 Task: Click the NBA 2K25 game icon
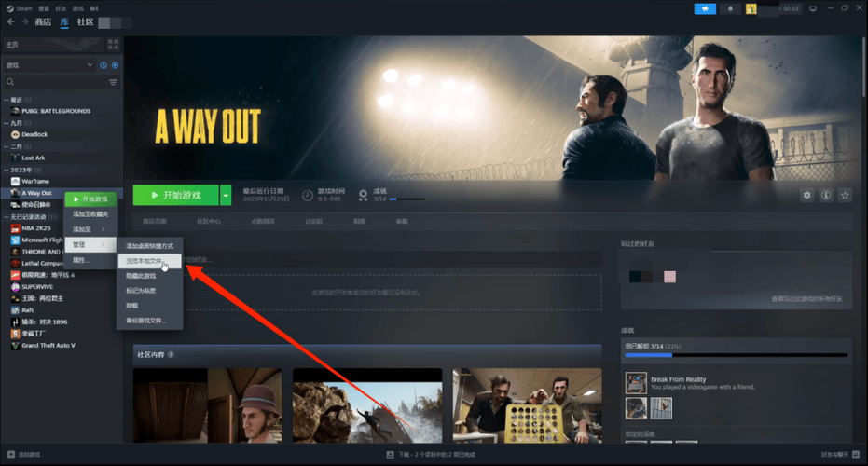point(15,228)
